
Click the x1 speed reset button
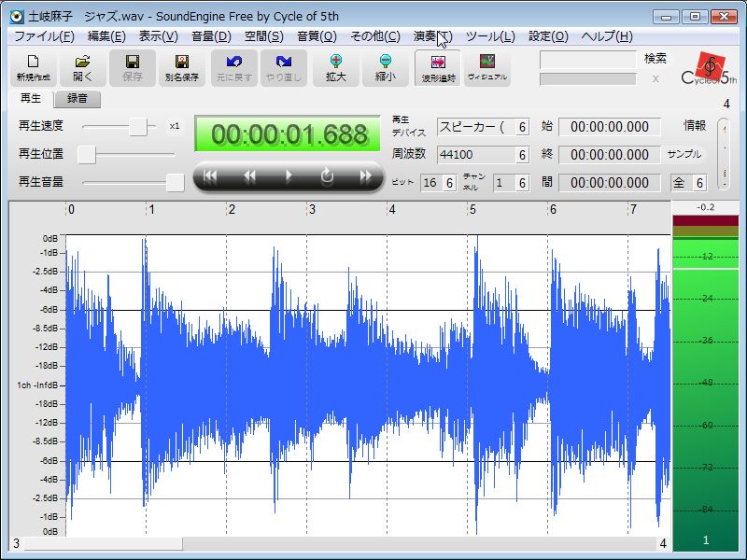(175, 126)
